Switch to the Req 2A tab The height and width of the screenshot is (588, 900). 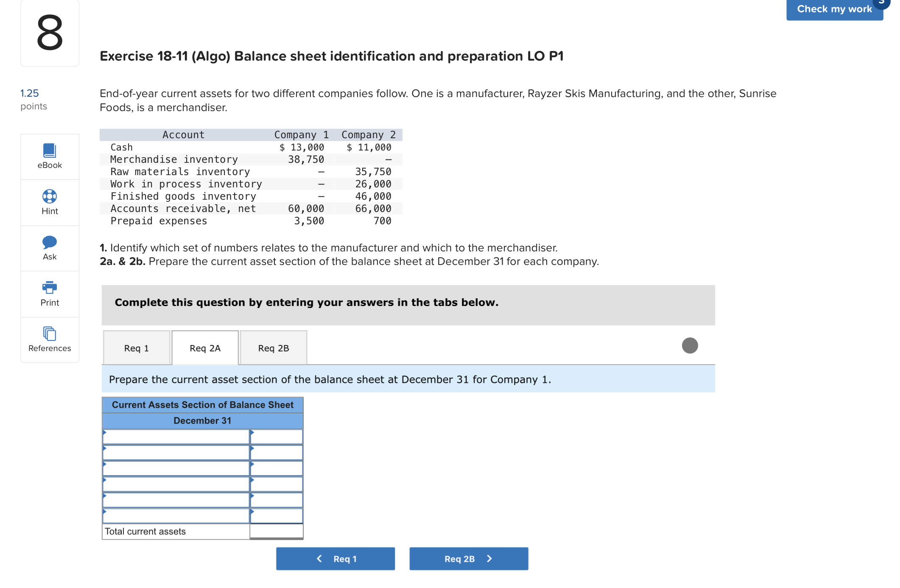[x=205, y=348]
